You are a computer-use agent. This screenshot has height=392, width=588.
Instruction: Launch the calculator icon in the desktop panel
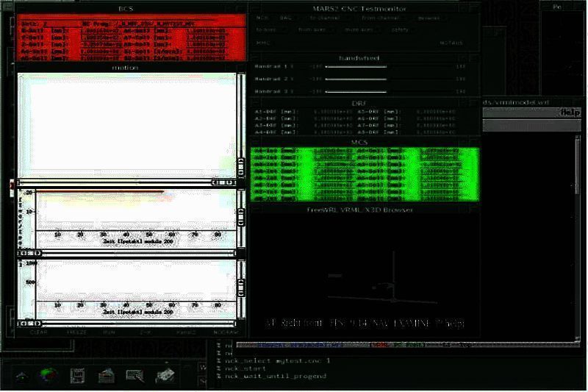76,376
